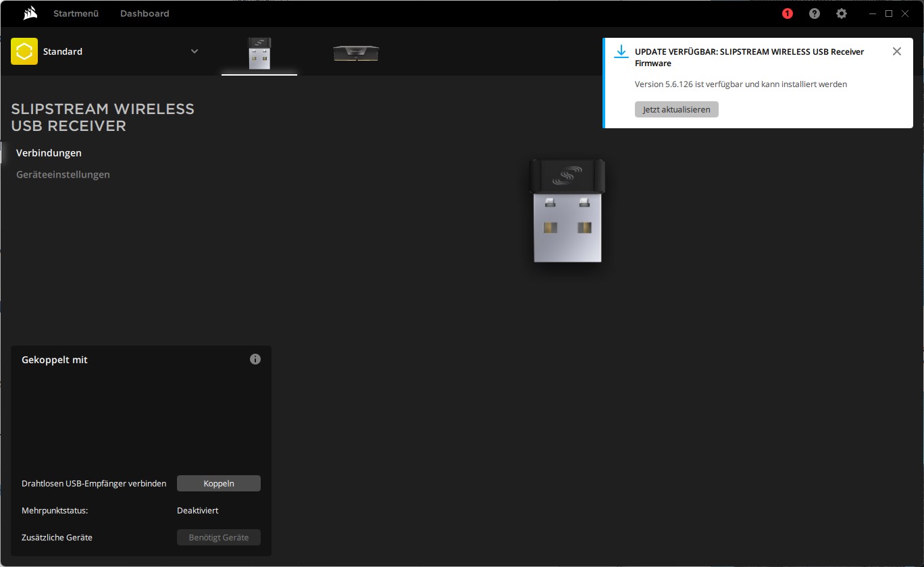Click the USB receiver product image
Viewport: 924px width, 567px height.
(x=567, y=211)
